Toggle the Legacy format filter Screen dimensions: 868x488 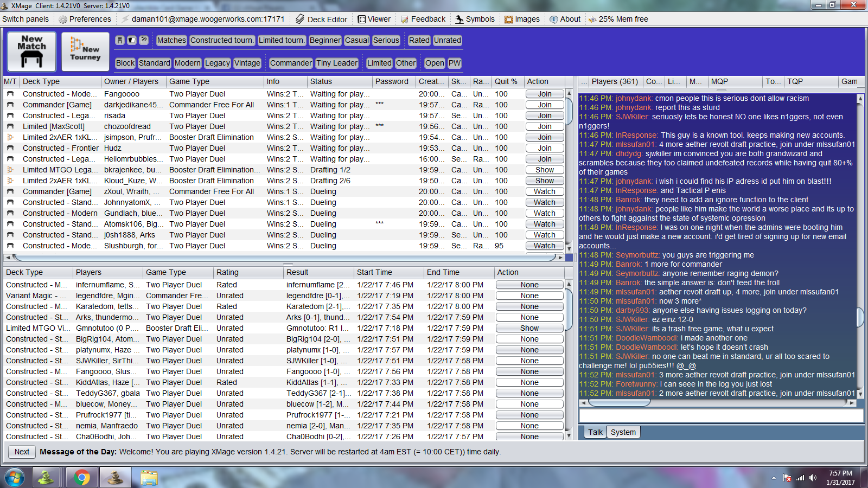point(218,63)
